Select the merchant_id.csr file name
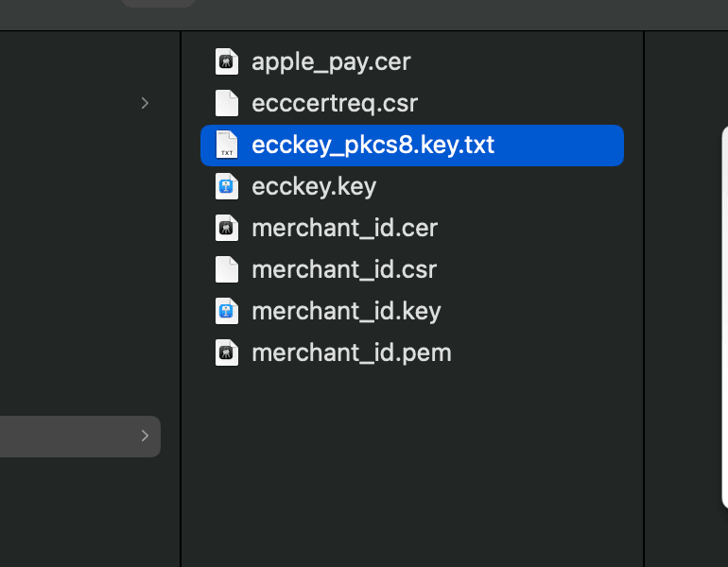The image size is (728, 567). pyautogui.click(x=344, y=270)
